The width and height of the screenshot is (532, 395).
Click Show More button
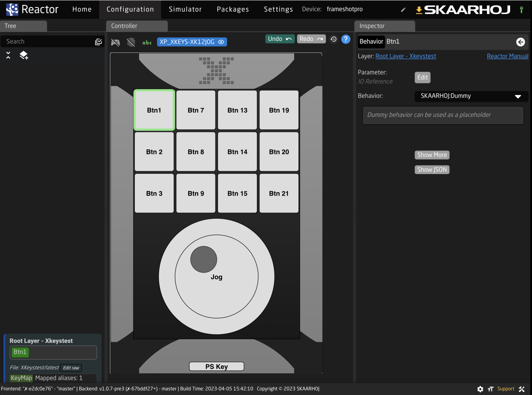[432, 155]
